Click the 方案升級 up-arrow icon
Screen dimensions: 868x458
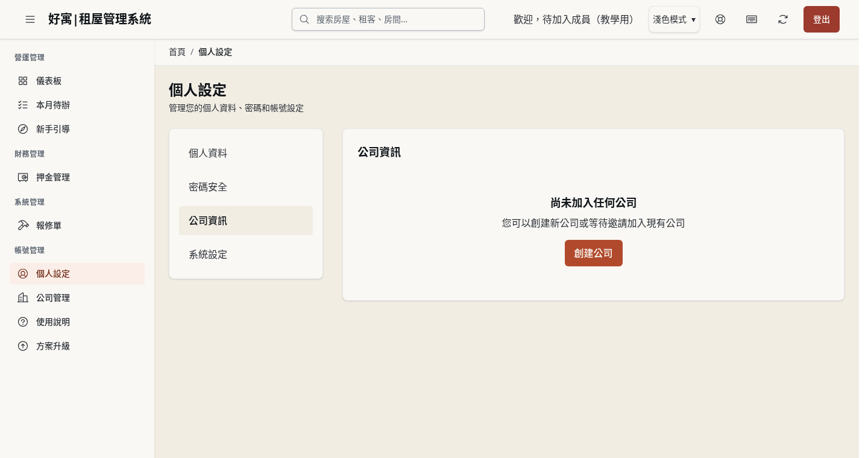[x=23, y=346]
